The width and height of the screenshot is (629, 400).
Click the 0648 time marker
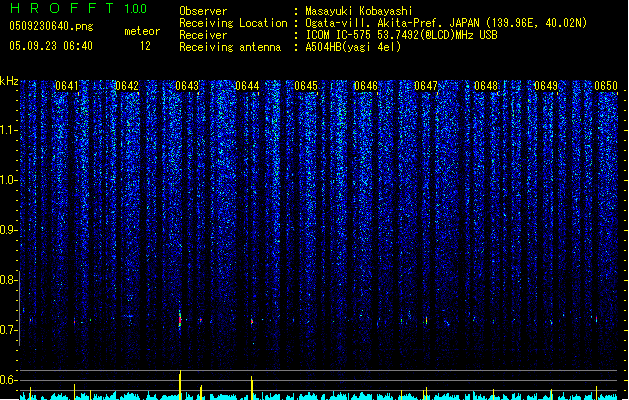tap(486, 86)
